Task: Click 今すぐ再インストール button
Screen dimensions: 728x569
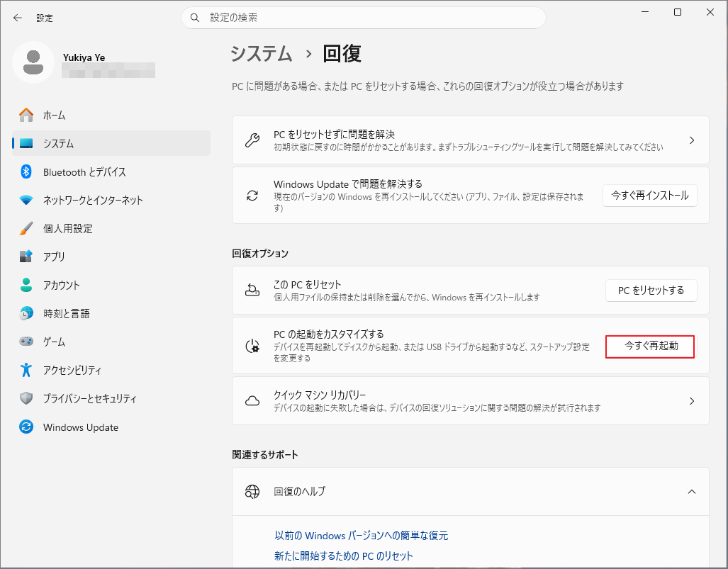Action: pyautogui.click(x=649, y=196)
